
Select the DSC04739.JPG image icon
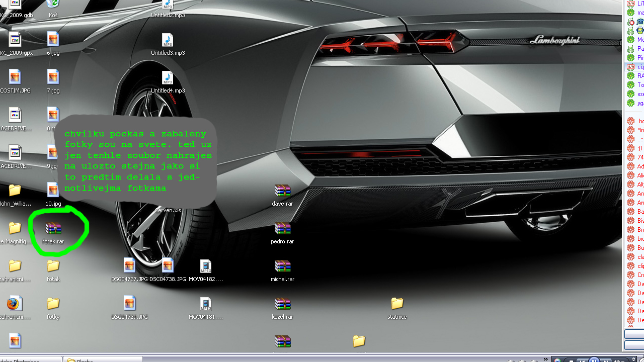click(129, 304)
